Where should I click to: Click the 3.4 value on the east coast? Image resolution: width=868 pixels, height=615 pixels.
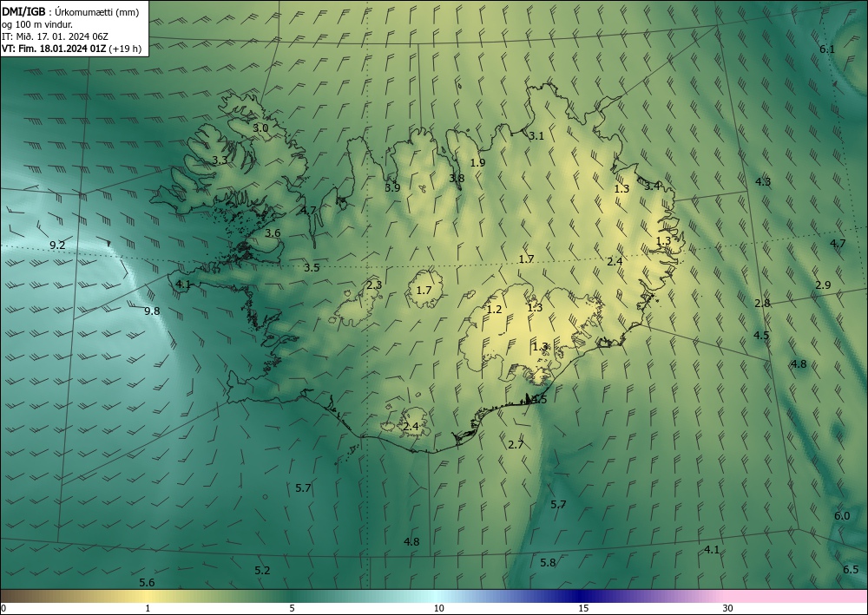(x=652, y=186)
